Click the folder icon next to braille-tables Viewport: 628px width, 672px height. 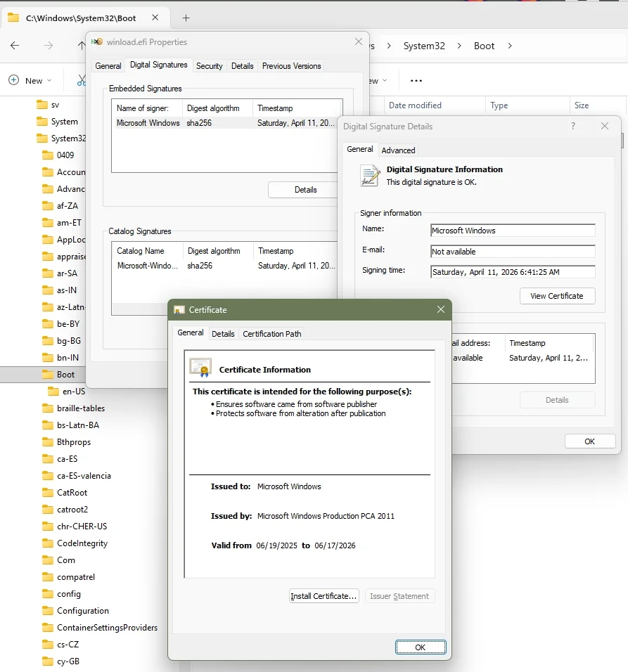(x=48, y=408)
